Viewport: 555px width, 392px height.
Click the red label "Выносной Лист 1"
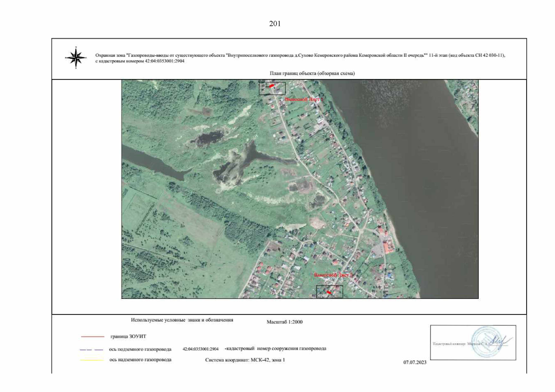click(x=304, y=99)
